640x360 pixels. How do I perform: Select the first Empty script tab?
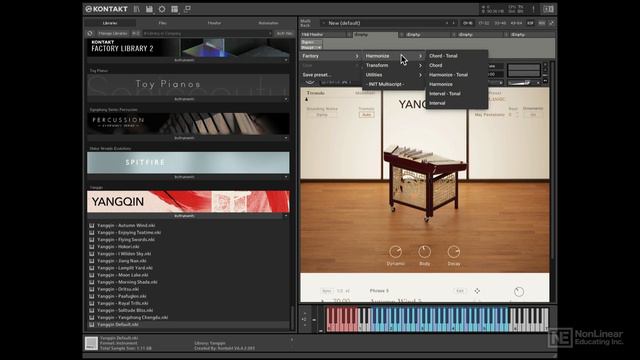[375, 35]
